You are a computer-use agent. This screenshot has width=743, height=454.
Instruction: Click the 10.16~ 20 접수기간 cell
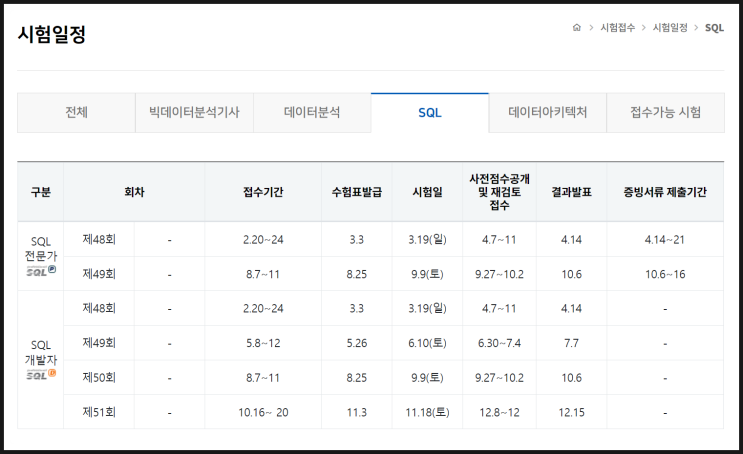[263, 412]
